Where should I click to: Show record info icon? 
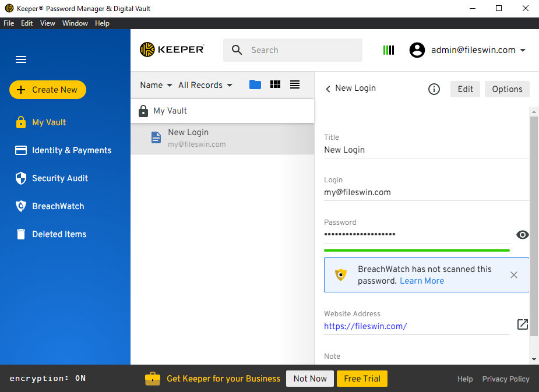434,89
